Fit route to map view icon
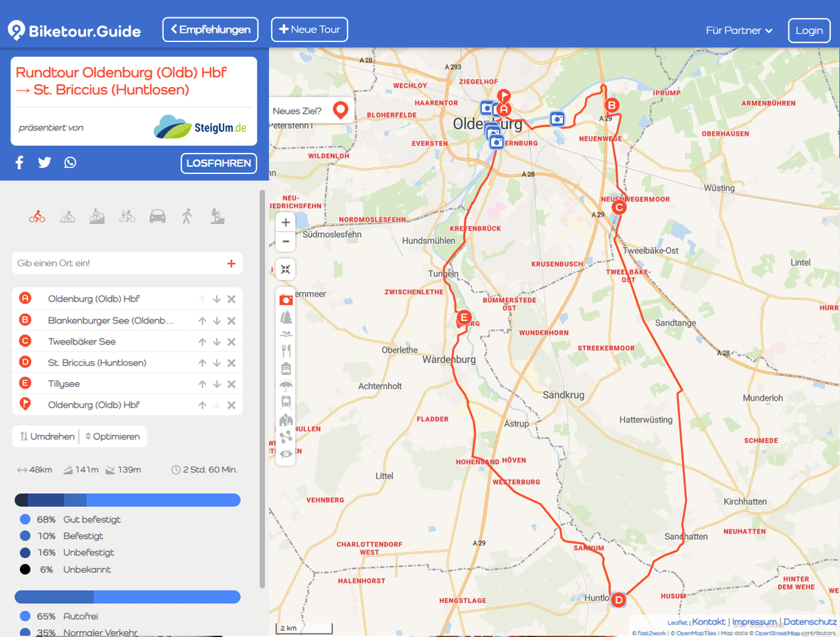 (x=286, y=269)
